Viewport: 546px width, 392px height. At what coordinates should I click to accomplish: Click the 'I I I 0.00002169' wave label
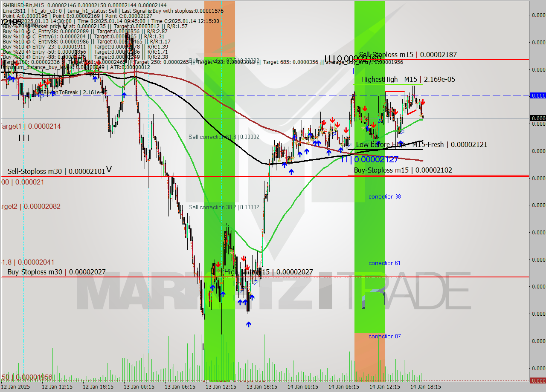coord(353,58)
